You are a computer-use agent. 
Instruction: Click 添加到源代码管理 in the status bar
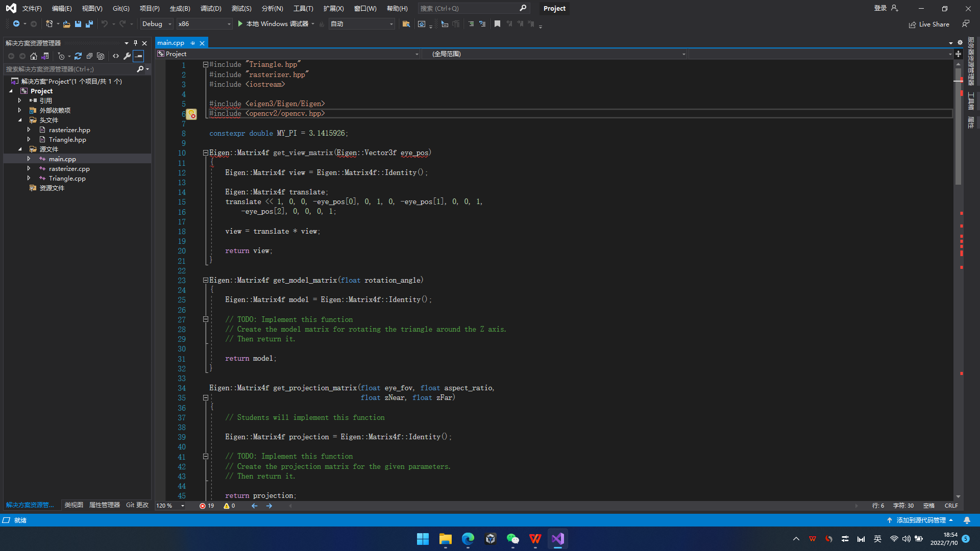(x=921, y=520)
